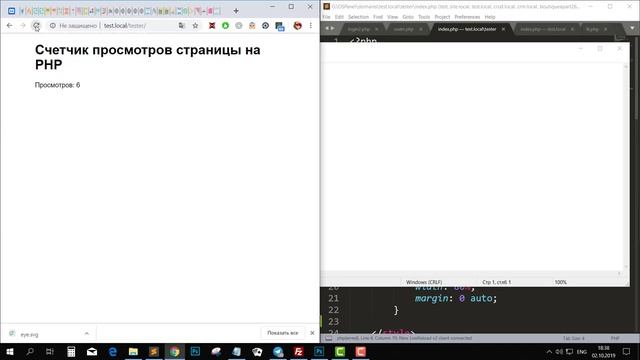Open the eye.svg downloaded file
Screen dimensions: 640x360
tap(29, 334)
